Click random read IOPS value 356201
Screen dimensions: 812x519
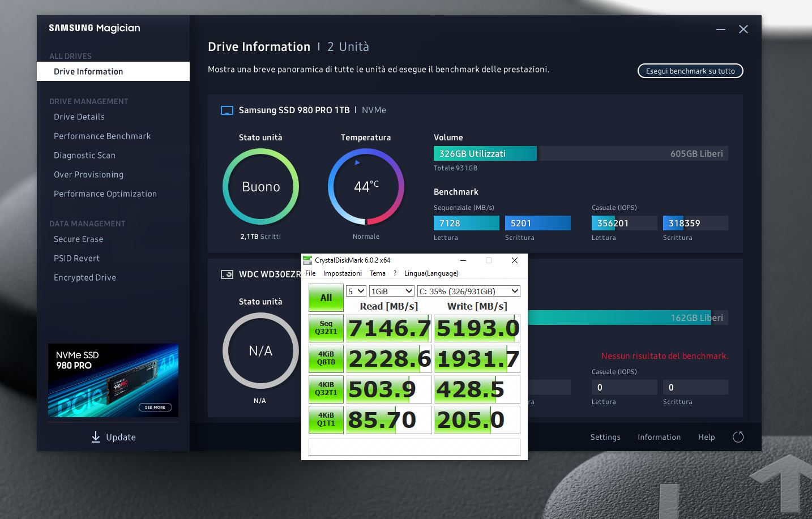click(x=625, y=223)
